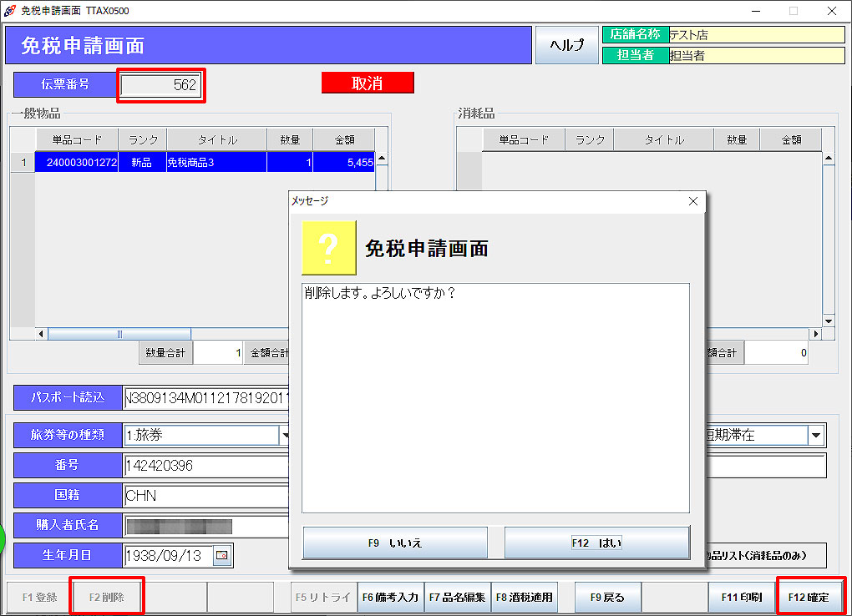Click the F6 備考入力 button
This screenshot has width=852, height=616.
point(391,597)
